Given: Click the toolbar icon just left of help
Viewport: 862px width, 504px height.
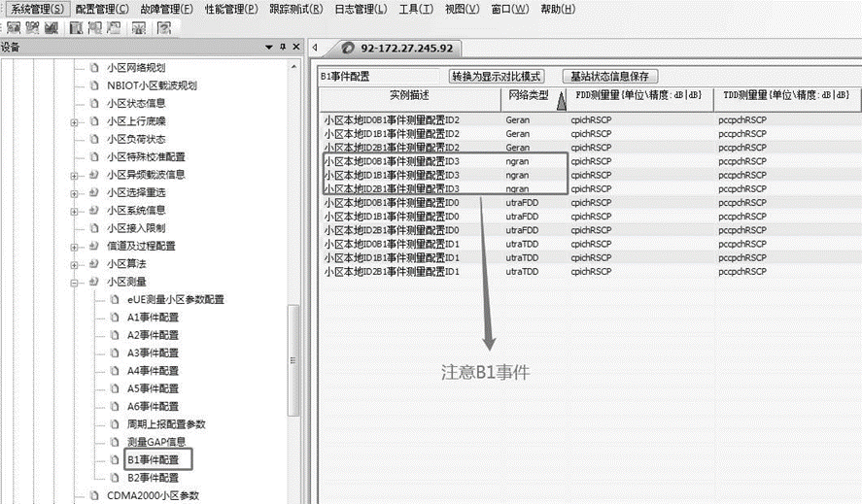Looking at the screenshot, I should [x=139, y=27].
